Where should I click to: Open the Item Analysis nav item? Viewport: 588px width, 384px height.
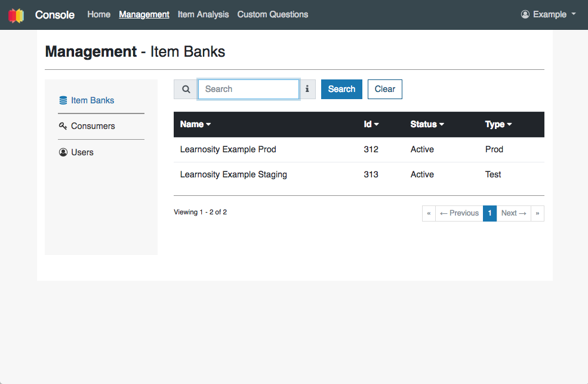click(x=203, y=14)
